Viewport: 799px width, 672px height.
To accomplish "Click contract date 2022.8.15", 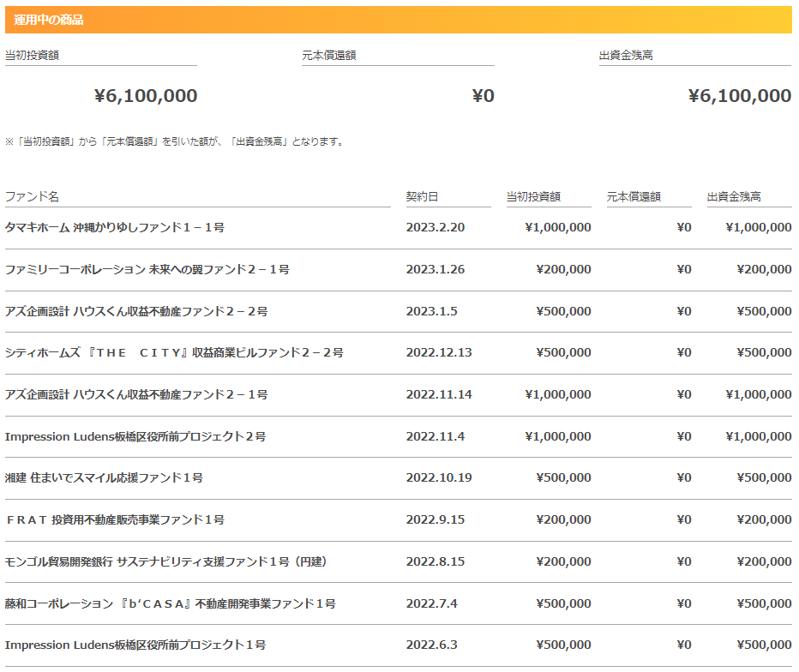I will (x=436, y=561).
